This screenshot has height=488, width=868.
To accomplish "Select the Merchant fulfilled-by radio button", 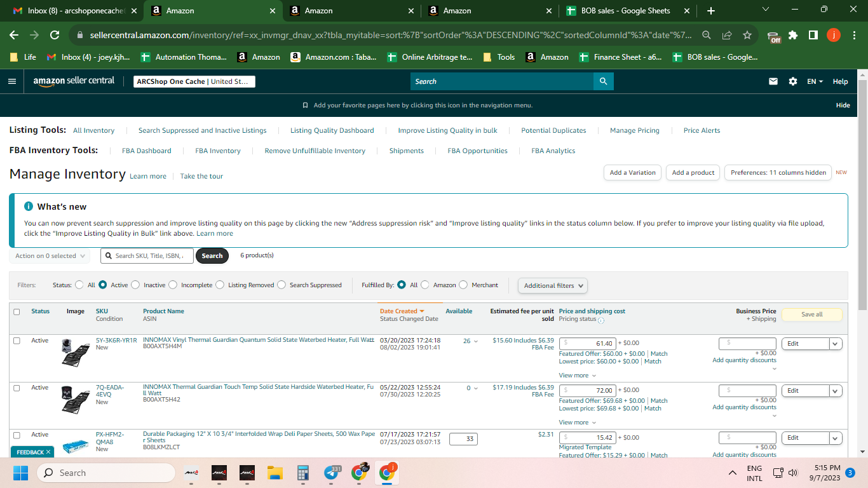I will (x=463, y=285).
